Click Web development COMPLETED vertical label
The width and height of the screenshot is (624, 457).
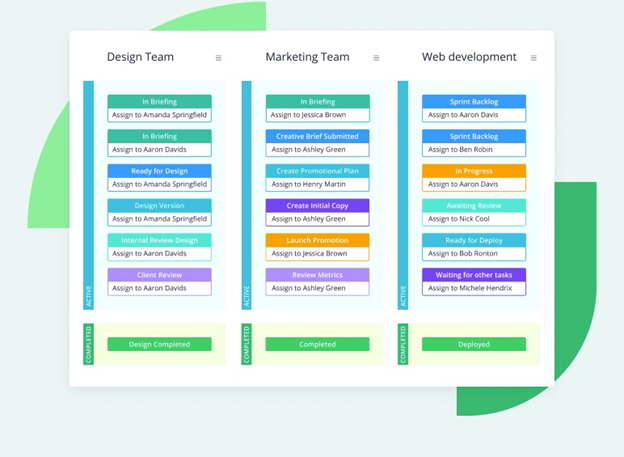tap(403, 344)
